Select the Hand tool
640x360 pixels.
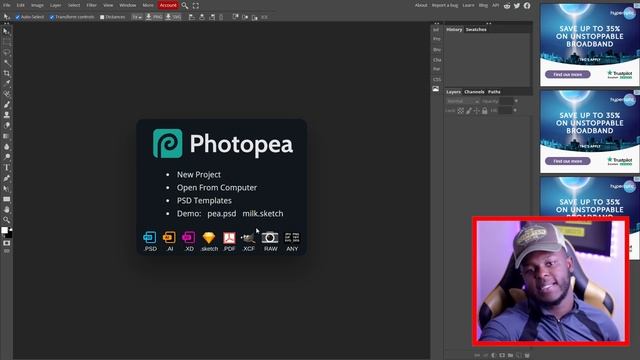[6, 209]
